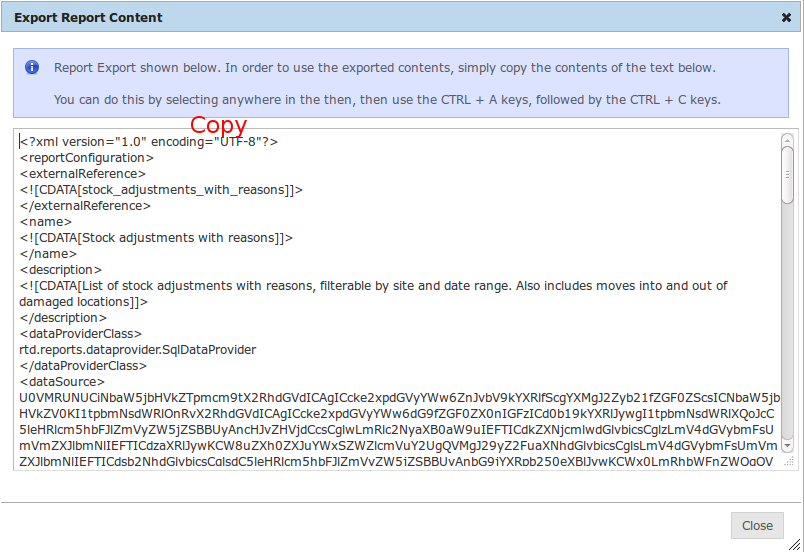
Task: Click the blue info icon
Action: (32, 68)
